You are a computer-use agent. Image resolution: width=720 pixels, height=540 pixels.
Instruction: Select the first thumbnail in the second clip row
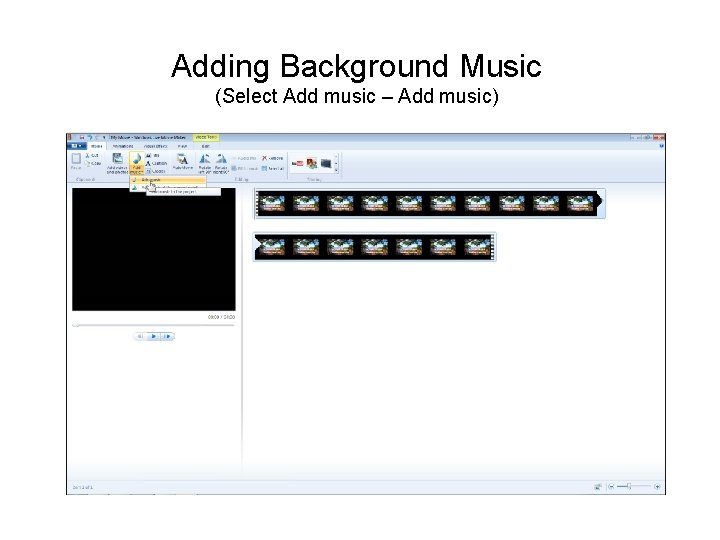coord(271,247)
